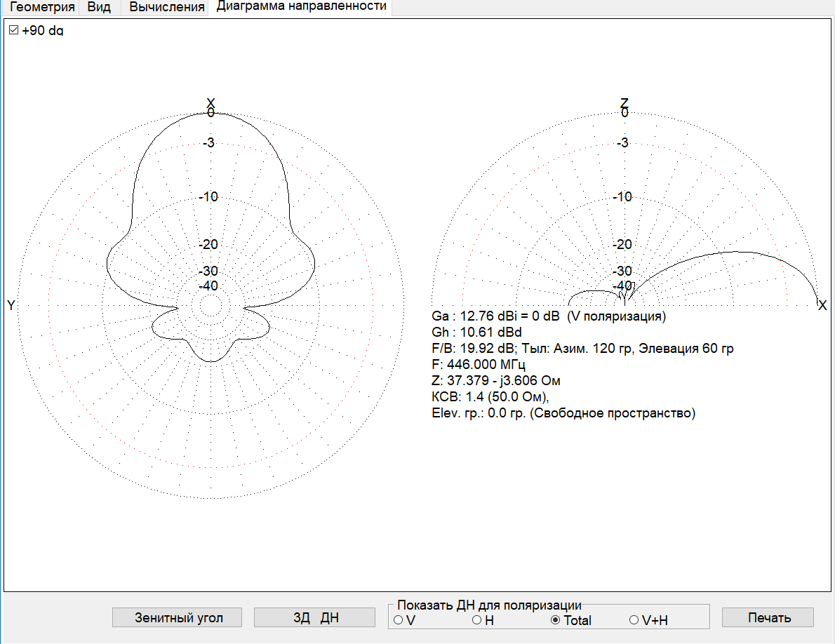
Task: Select the Диаграмма направленности tab
Action: 302,6
